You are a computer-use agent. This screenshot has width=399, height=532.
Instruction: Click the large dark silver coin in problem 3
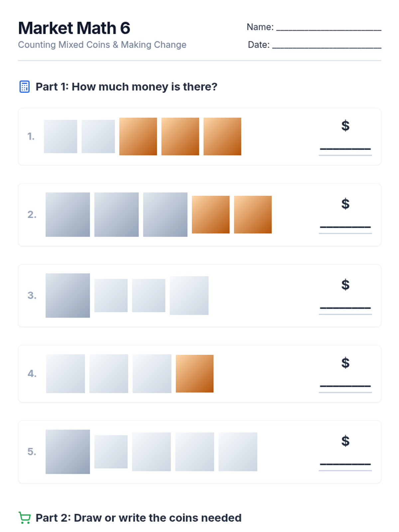pos(67,295)
